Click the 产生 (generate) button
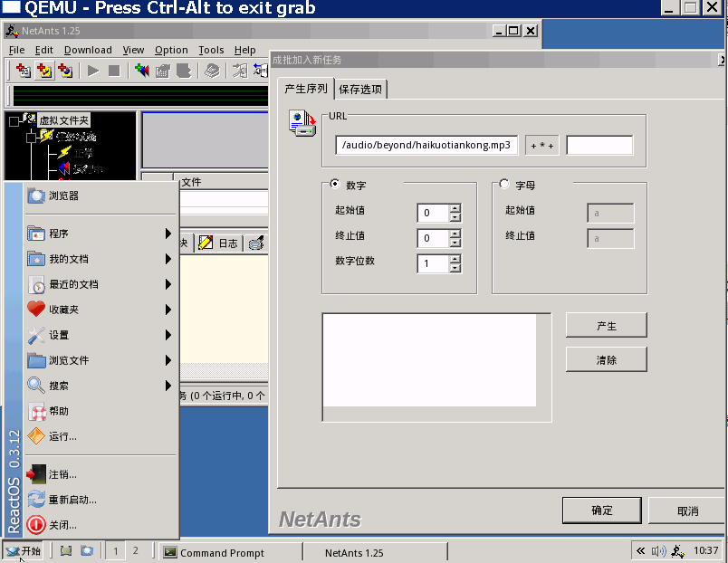The height and width of the screenshot is (563, 728). tap(607, 325)
